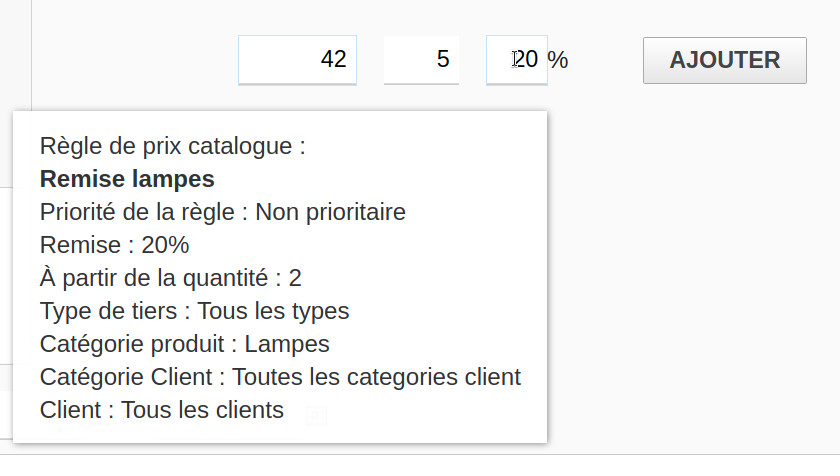Image resolution: width=840 pixels, height=476 pixels.
Task: Click the 'Non prioritaire' priority value
Action: tap(330, 212)
